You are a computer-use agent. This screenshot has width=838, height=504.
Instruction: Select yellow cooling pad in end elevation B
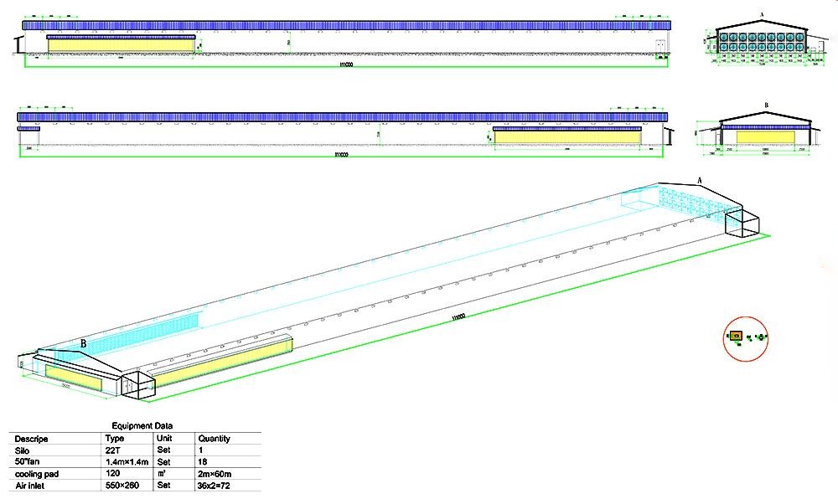[765, 136]
